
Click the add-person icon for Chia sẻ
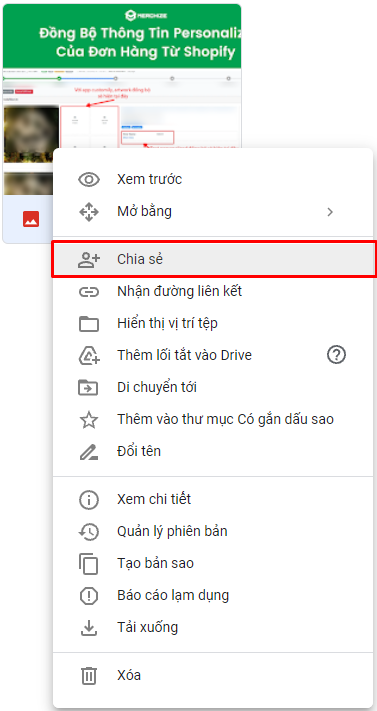click(89, 259)
